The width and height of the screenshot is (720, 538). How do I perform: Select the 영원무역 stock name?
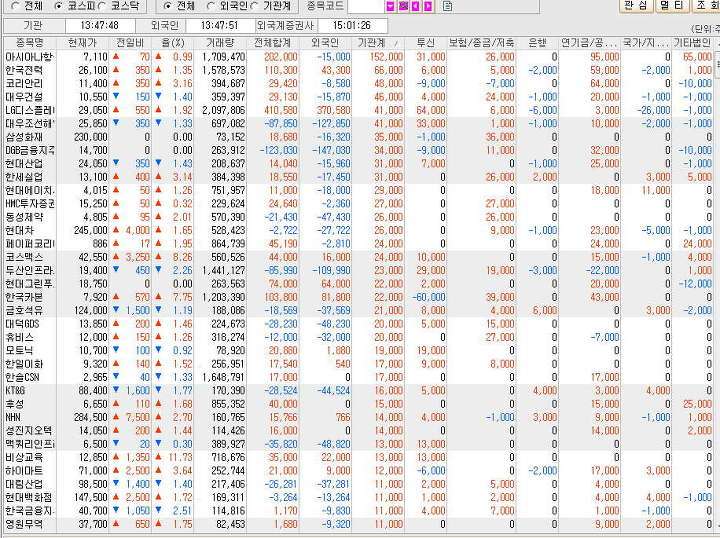tap(24, 524)
